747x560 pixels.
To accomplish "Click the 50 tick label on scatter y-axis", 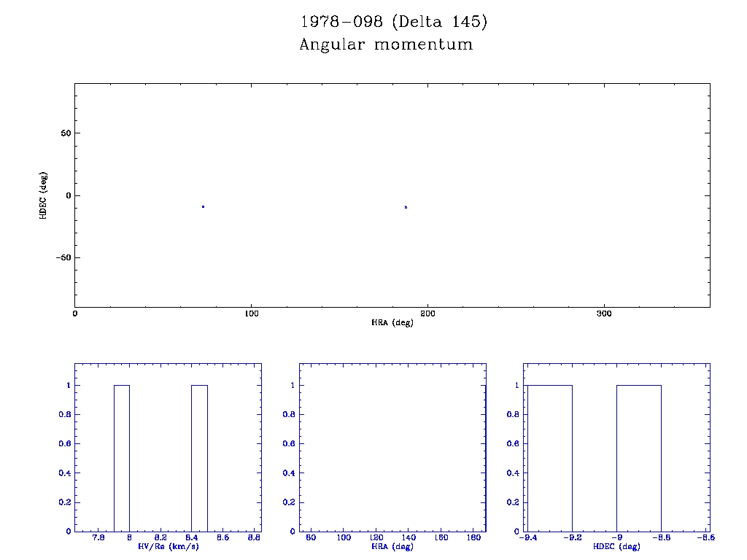I will pos(64,133).
